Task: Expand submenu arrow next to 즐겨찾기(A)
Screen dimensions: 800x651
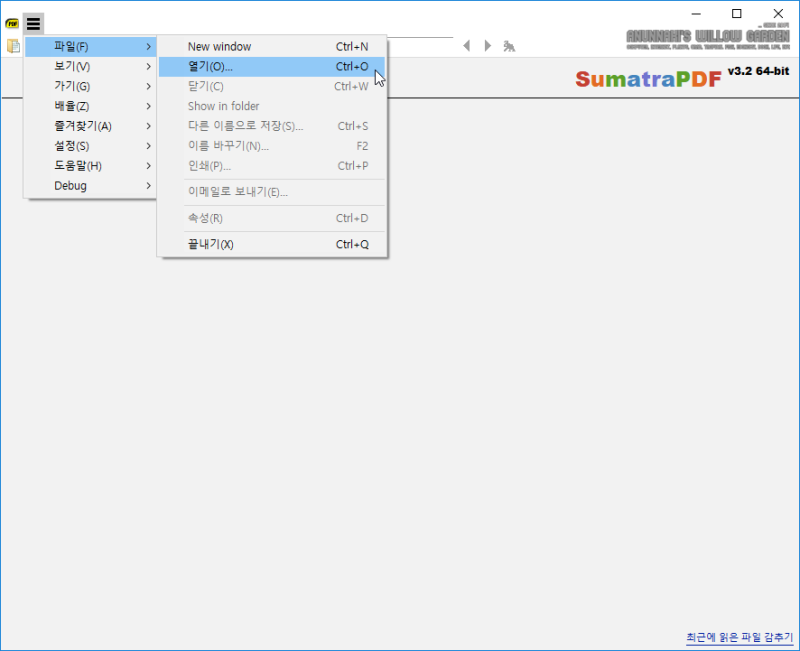Action: [x=148, y=126]
